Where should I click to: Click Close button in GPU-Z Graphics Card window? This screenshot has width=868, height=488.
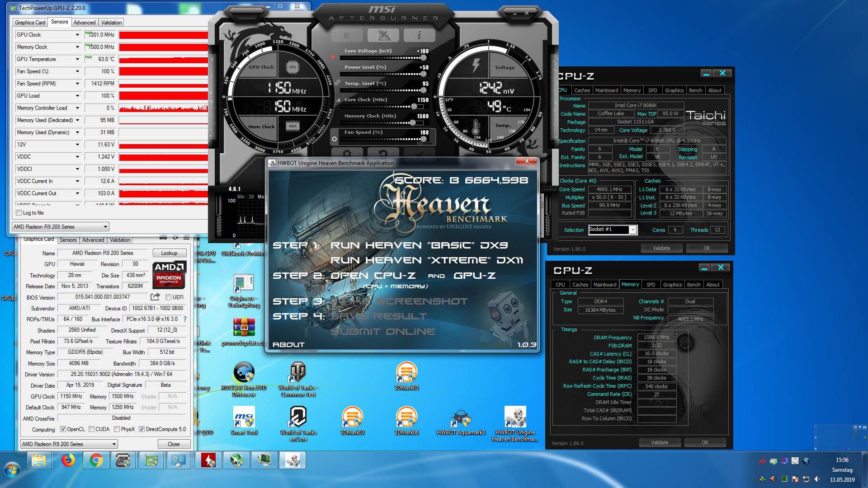174,444
